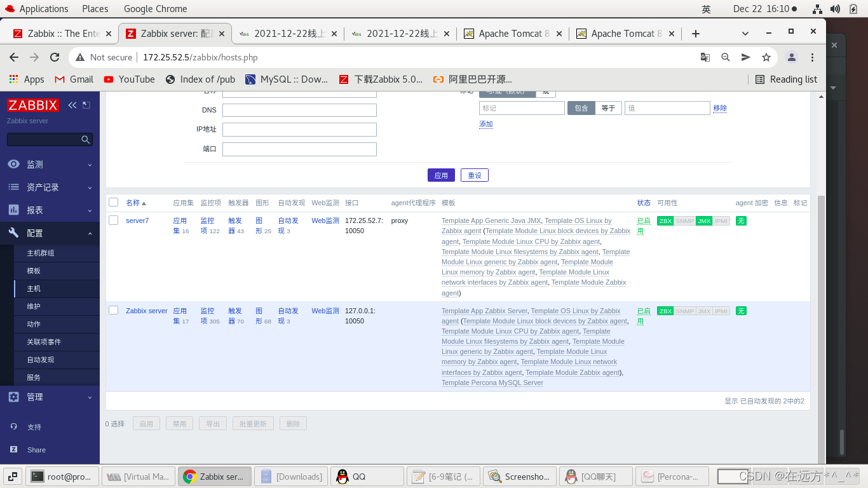Click the volume icon in top bar
This screenshot has width=868, height=488.
(x=835, y=9)
